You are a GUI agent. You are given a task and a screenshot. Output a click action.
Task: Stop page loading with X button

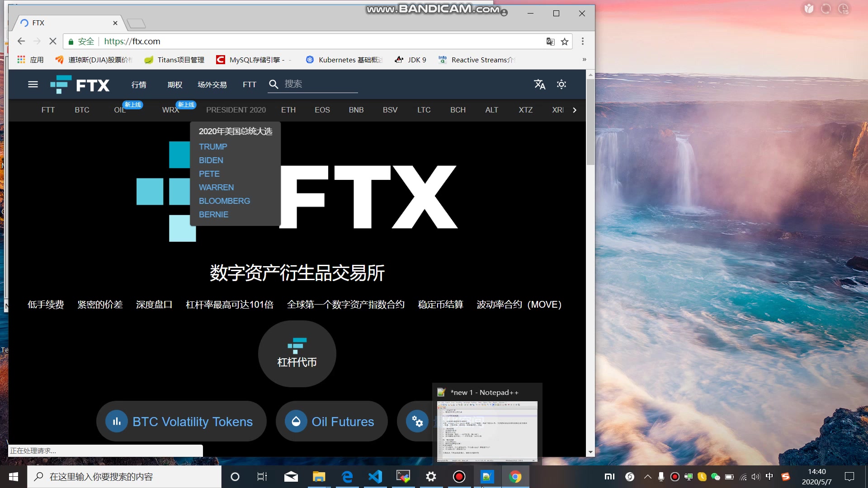click(53, 41)
